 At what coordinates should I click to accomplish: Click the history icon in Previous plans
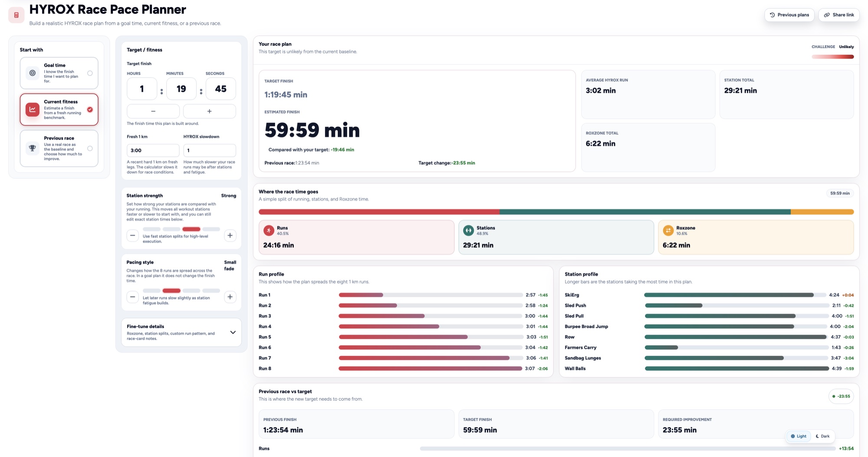tap(773, 15)
